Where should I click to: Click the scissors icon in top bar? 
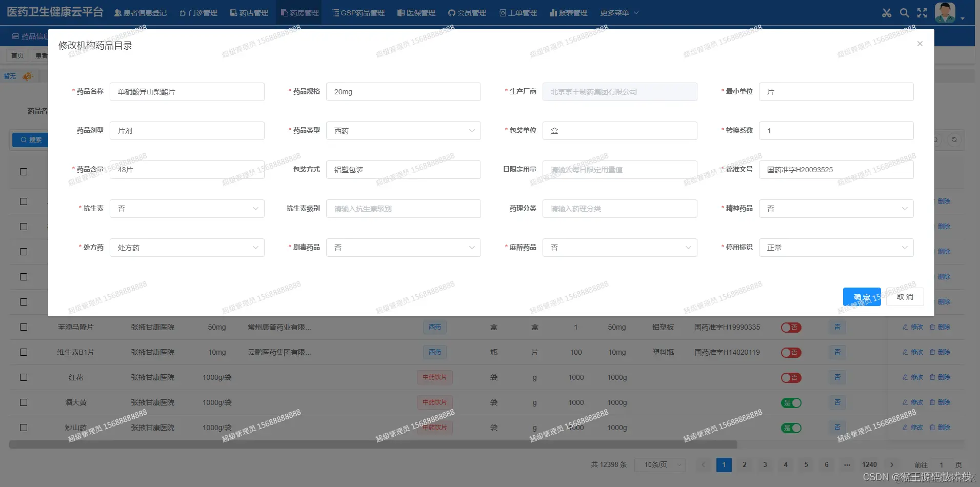(887, 13)
